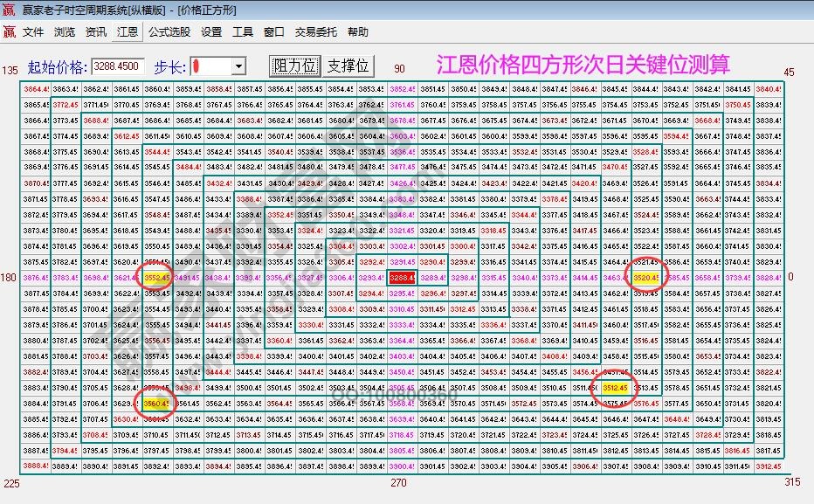This screenshot has height=504, width=814.
Task: Open the 文件 menu
Action: pyautogui.click(x=32, y=31)
